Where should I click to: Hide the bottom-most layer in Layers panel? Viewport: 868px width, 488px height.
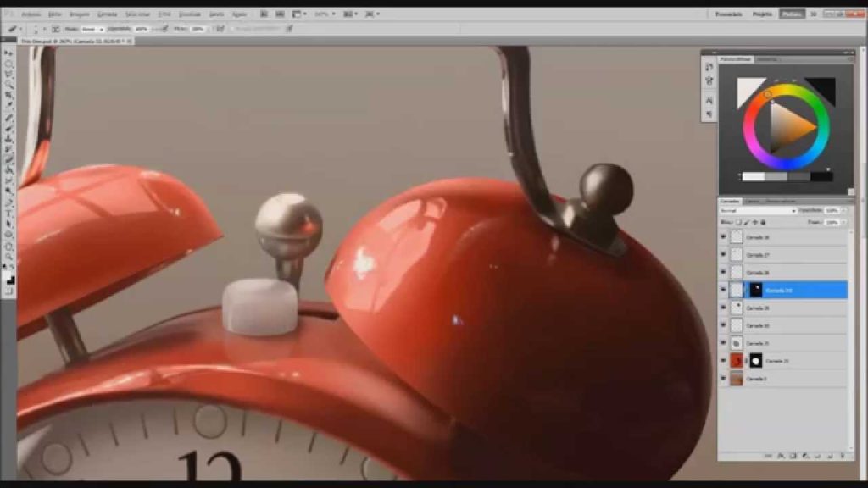click(723, 379)
